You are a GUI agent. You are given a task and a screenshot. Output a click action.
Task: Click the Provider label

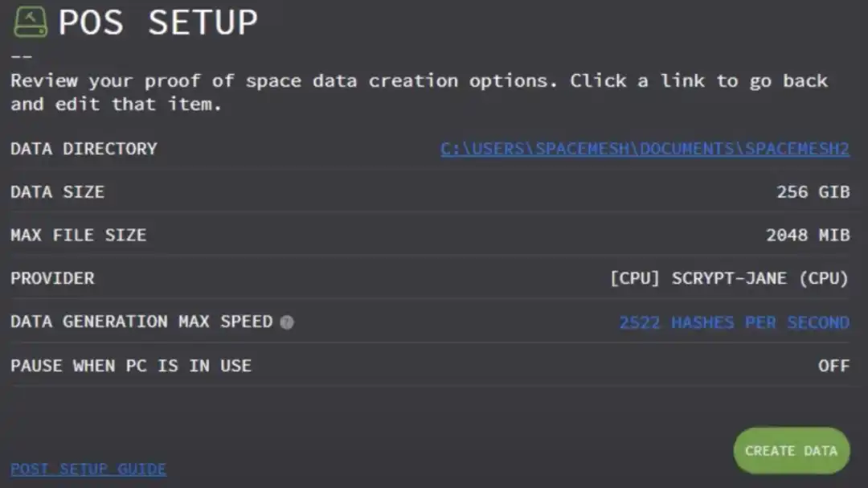(x=52, y=278)
